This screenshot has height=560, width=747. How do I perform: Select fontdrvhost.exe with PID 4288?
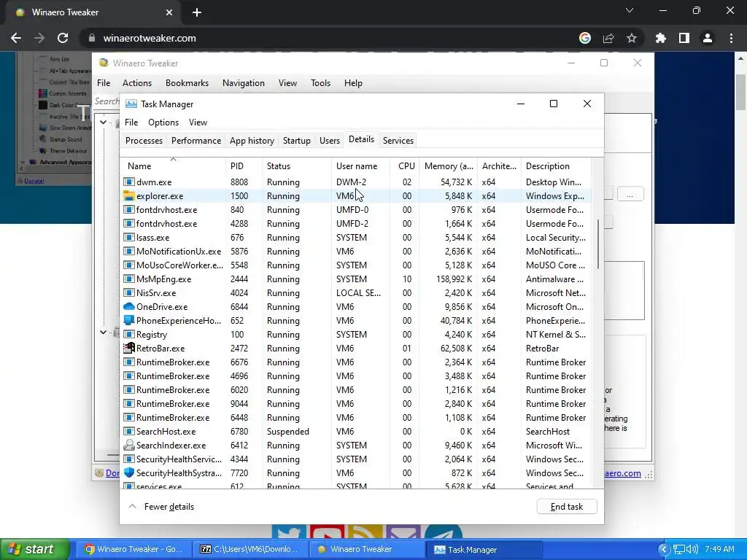point(356,224)
